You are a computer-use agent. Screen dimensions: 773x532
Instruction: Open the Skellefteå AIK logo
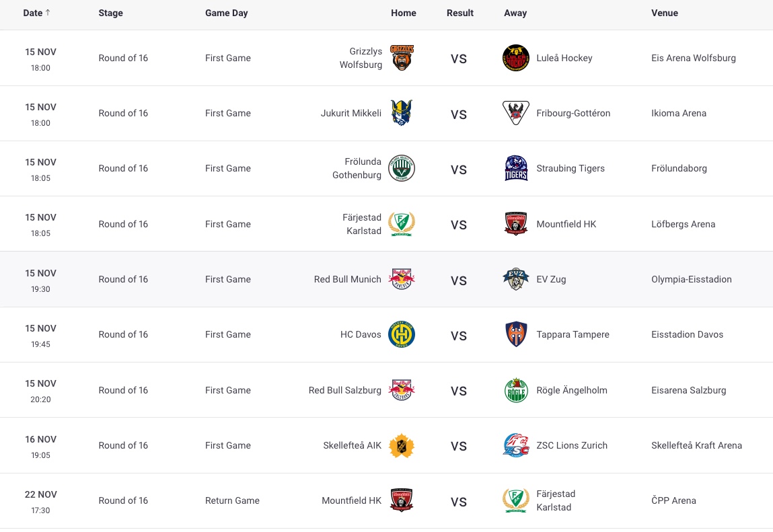(x=402, y=445)
